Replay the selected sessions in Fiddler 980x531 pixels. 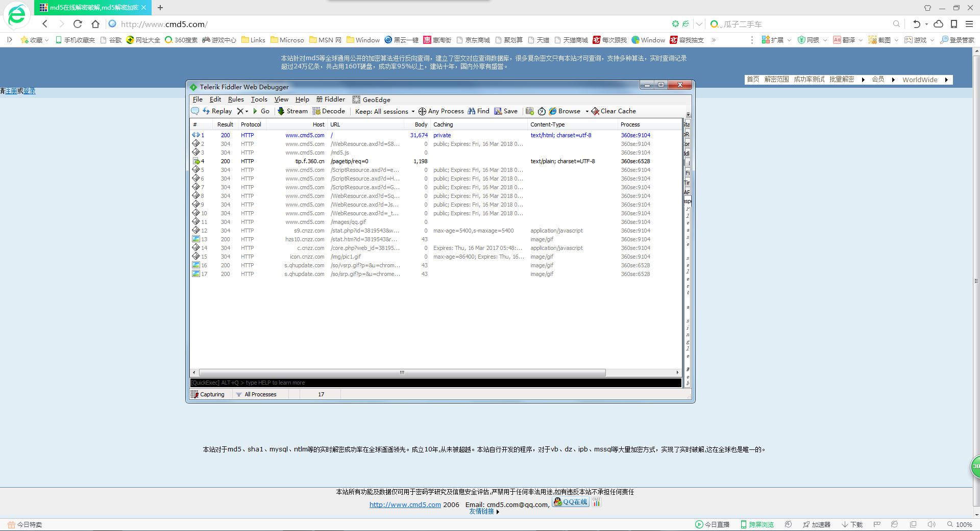(x=217, y=111)
